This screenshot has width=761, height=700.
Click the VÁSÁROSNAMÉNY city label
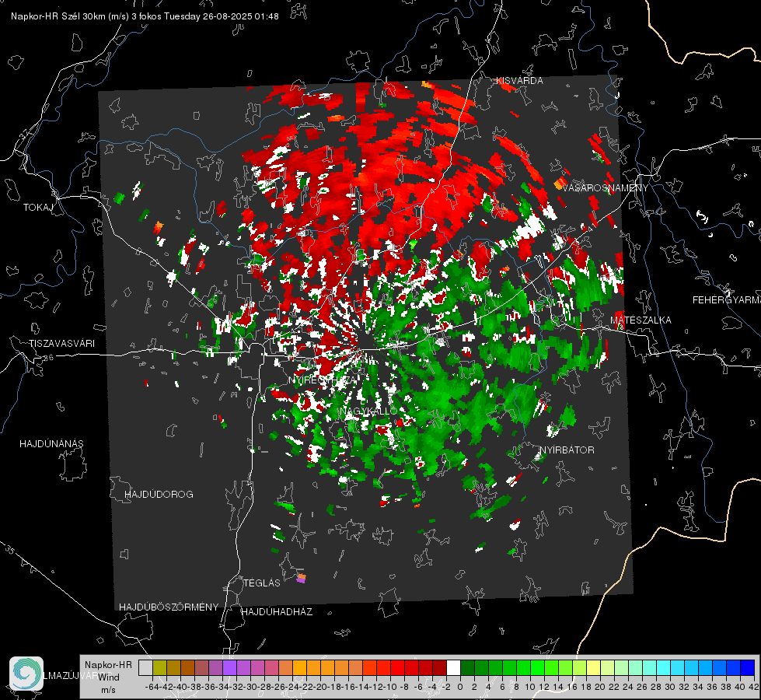point(605,188)
